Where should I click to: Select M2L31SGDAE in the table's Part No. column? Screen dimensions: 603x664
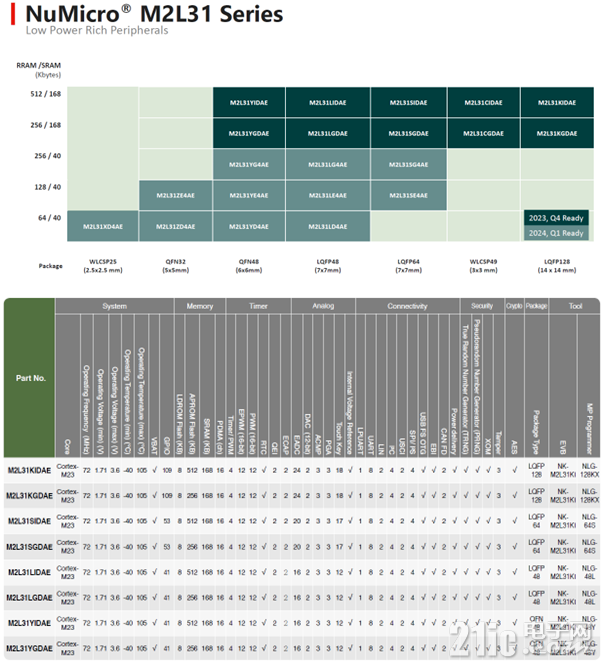pyautogui.click(x=29, y=547)
